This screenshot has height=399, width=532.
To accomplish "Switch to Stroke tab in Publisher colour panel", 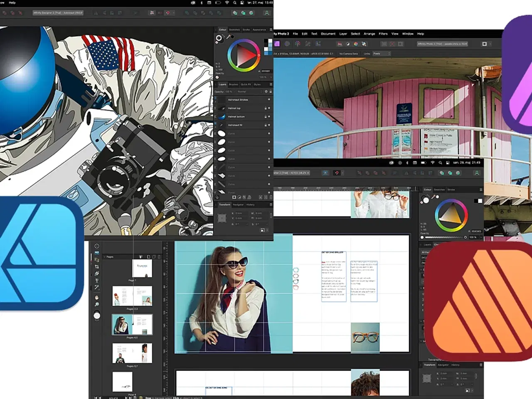I will [x=451, y=190].
